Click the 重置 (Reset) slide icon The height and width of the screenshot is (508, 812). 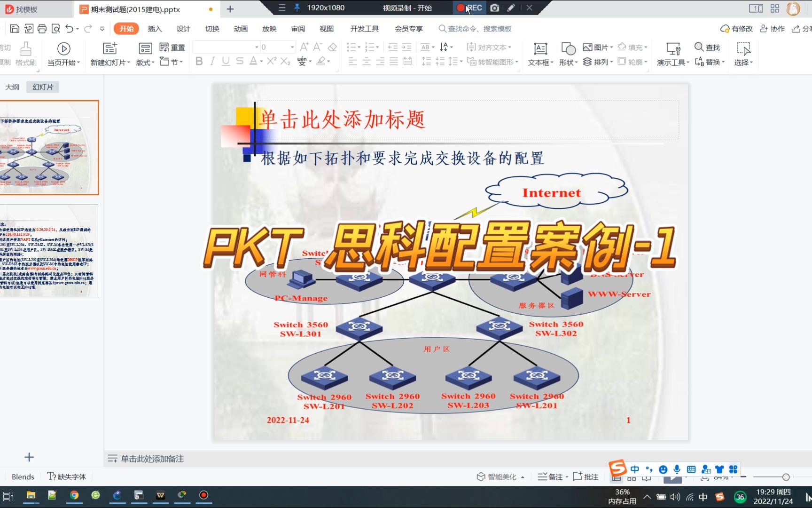tap(172, 47)
